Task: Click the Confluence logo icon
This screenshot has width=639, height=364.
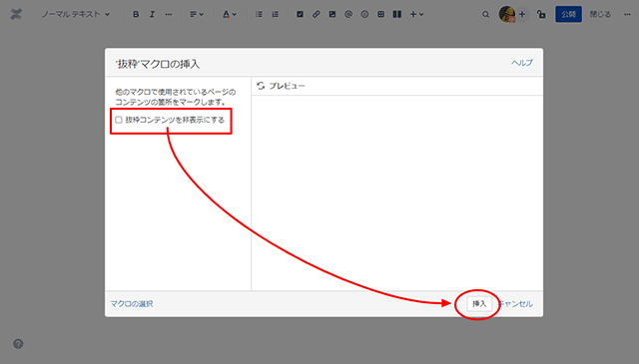Action: click(x=16, y=14)
